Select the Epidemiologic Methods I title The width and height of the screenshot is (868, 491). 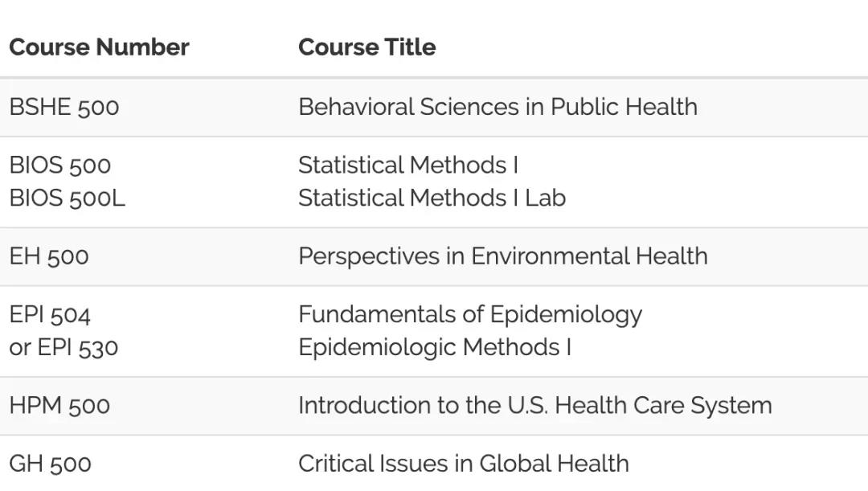pyautogui.click(x=434, y=348)
